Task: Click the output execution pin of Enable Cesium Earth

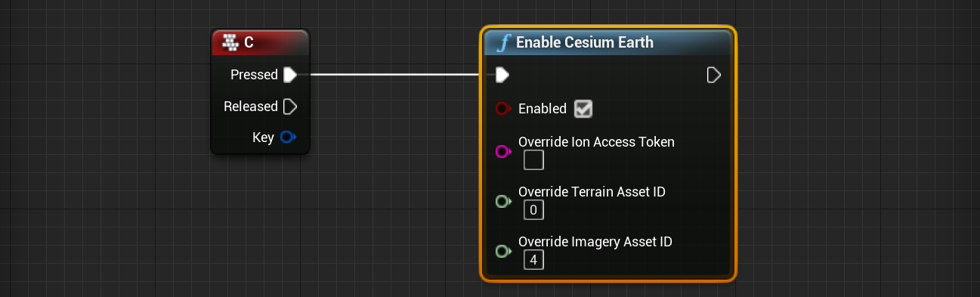Action: (x=713, y=75)
